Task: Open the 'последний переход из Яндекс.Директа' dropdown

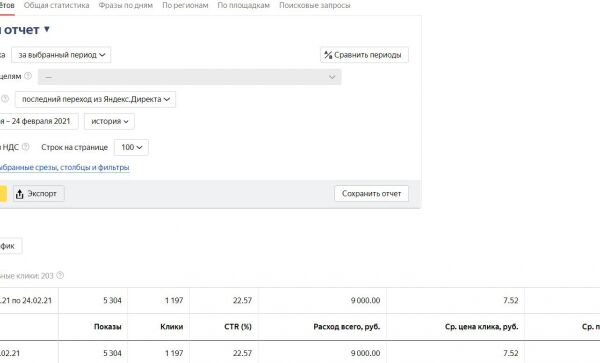Action: coord(95,99)
